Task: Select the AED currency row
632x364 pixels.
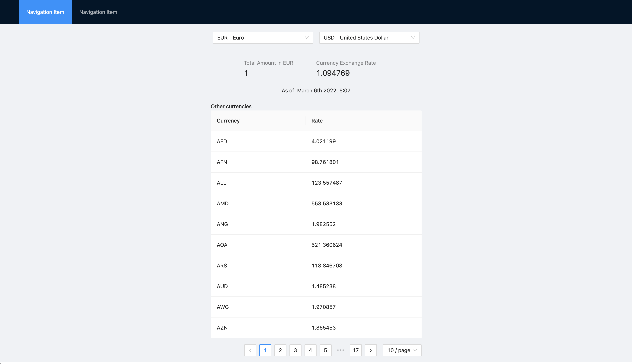Action: 316,142
